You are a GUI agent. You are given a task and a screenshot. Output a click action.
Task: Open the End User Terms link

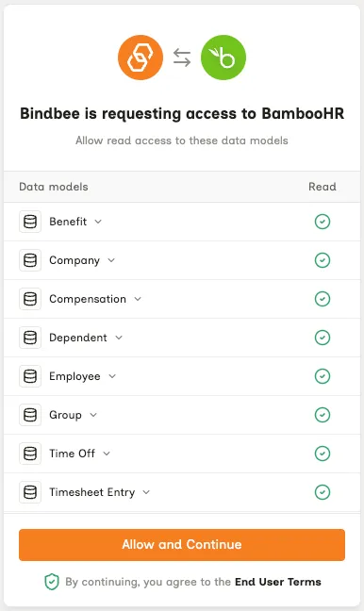(278, 582)
